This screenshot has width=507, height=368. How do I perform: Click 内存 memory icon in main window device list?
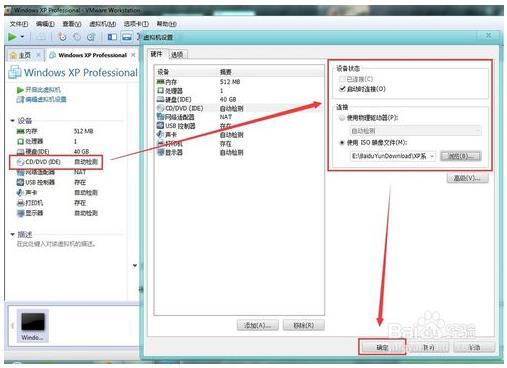(21, 131)
